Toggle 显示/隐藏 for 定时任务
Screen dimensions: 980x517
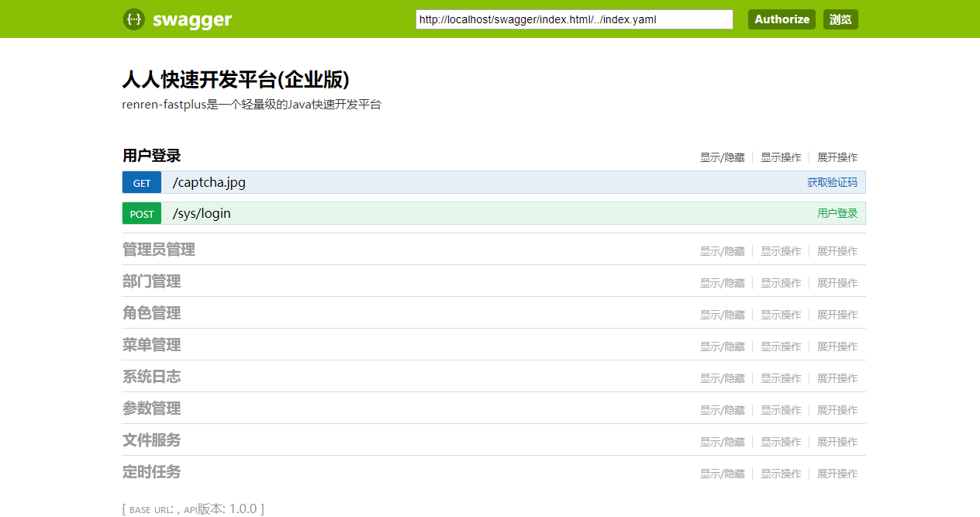[x=722, y=474]
